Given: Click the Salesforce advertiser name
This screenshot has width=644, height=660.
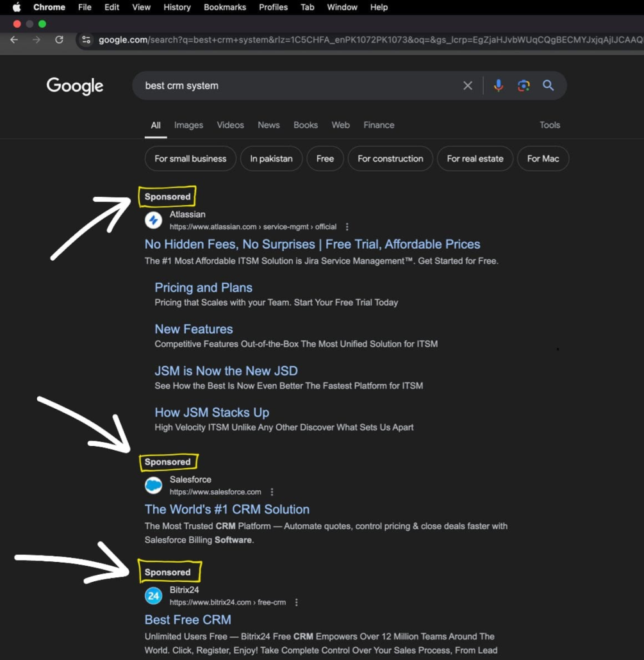Looking at the screenshot, I should click(x=190, y=479).
